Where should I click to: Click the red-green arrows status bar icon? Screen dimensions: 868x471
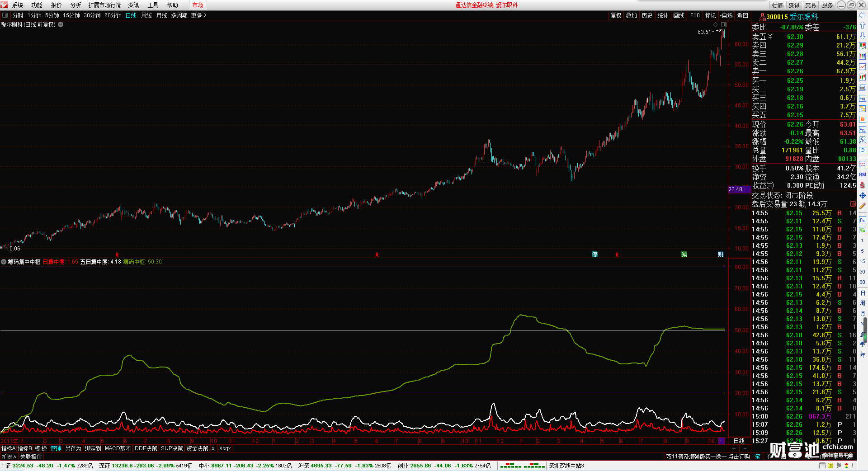[846, 466]
